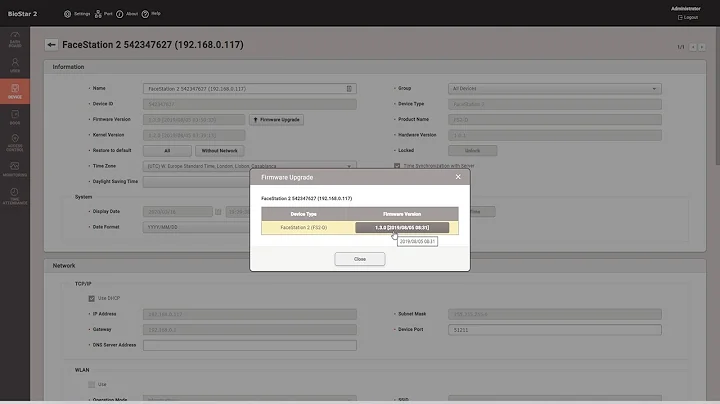The image size is (720, 404).
Task: Open Settings in top bar
Action: (x=77, y=14)
